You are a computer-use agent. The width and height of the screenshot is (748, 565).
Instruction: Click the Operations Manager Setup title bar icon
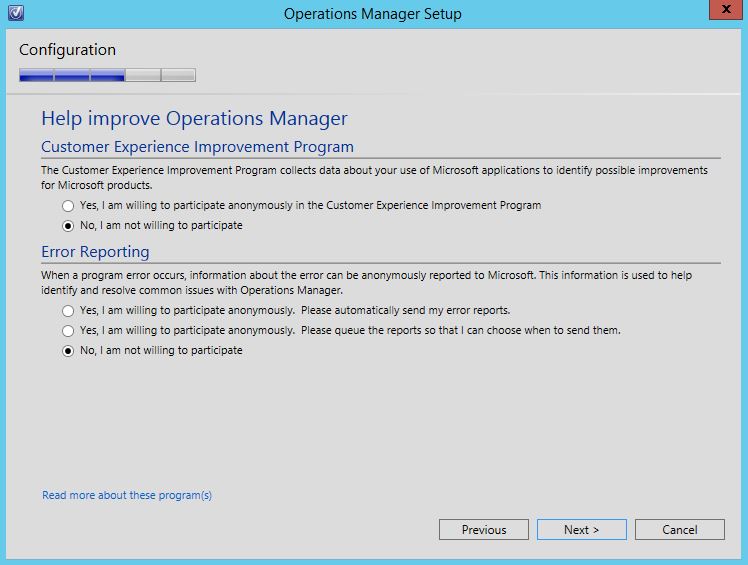[15, 14]
